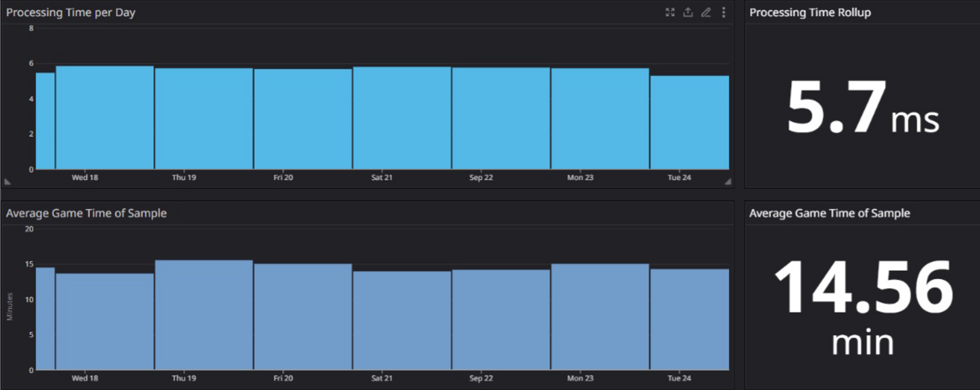Click the Average Game Time of Sample chart title
This screenshot has width=980, height=390.
pyautogui.click(x=86, y=213)
